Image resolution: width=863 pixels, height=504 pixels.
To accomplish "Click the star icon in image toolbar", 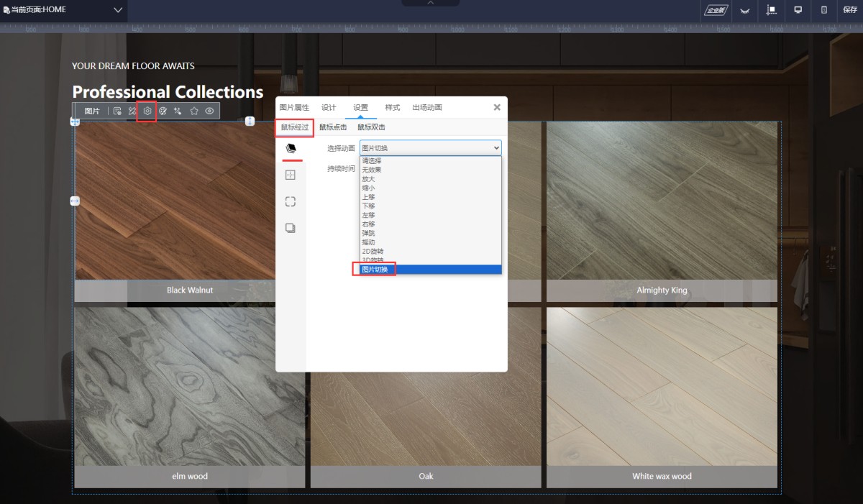I will coord(194,111).
